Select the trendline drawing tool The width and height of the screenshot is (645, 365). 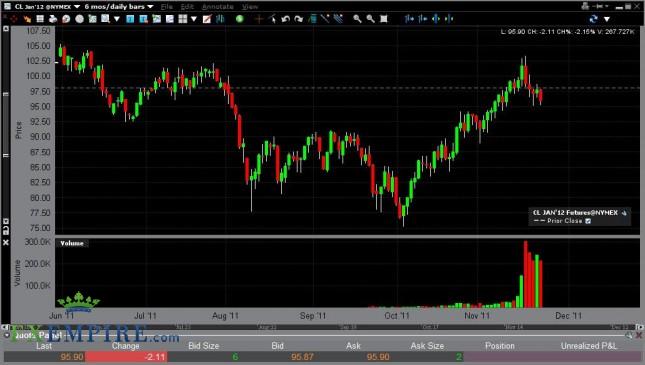click(x=325, y=19)
